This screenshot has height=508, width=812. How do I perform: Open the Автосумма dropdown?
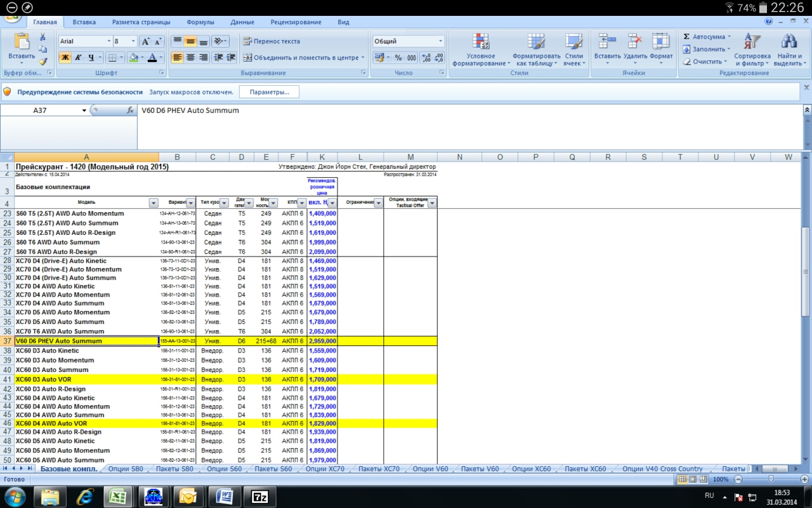[729, 37]
